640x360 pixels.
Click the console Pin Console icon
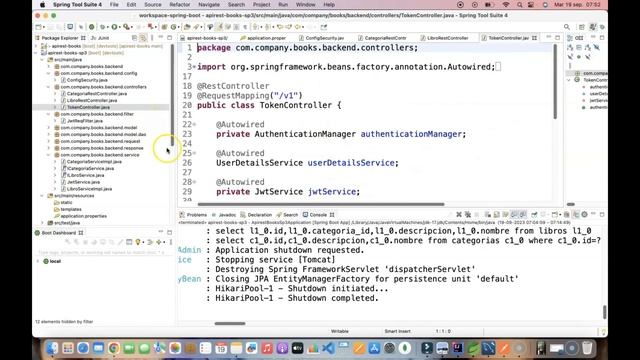tap(534, 214)
